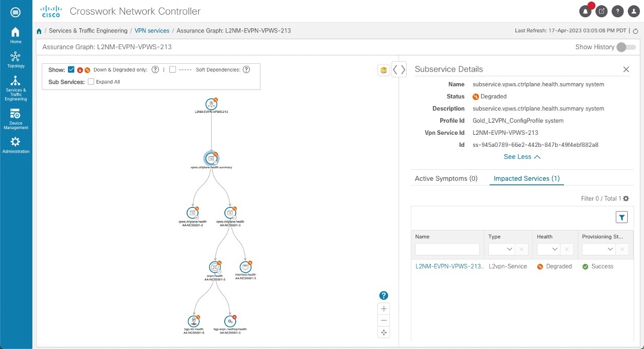Check Expand All under Sub Services
Image resolution: width=644 pixels, height=349 pixels.
90,82
